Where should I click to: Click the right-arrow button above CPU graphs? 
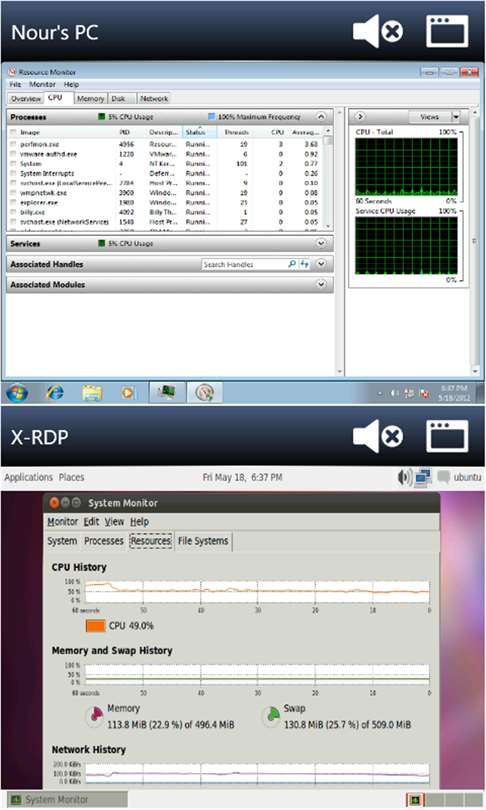[360, 117]
